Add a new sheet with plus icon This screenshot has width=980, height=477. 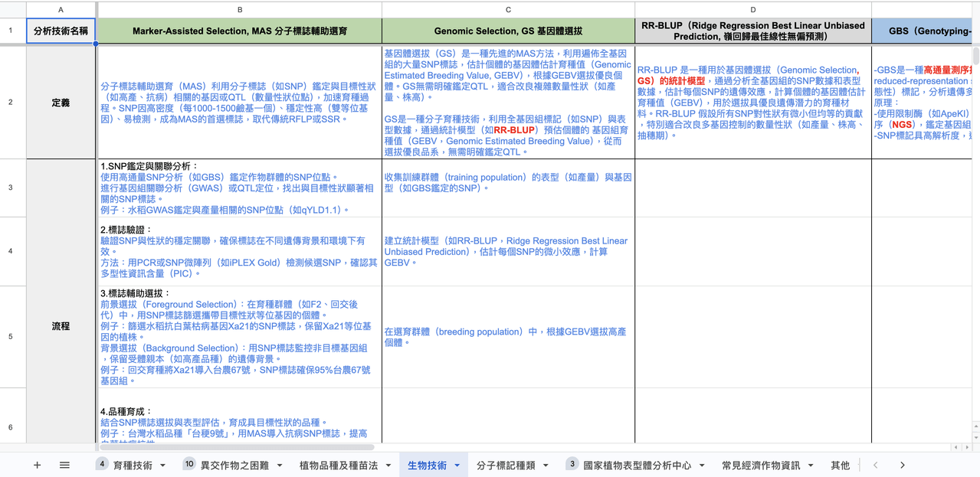[x=37, y=465]
